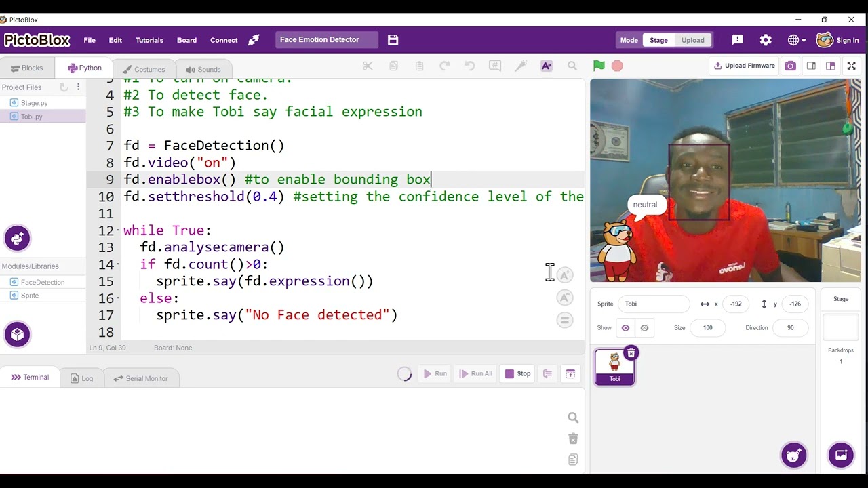
Task: Enter full screen stage mode
Action: [x=852, y=66]
